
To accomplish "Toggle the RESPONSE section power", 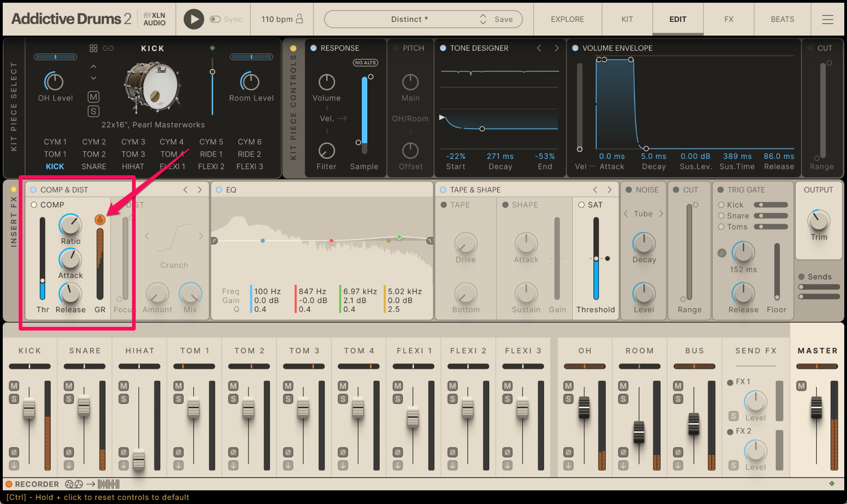I will tap(313, 48).
